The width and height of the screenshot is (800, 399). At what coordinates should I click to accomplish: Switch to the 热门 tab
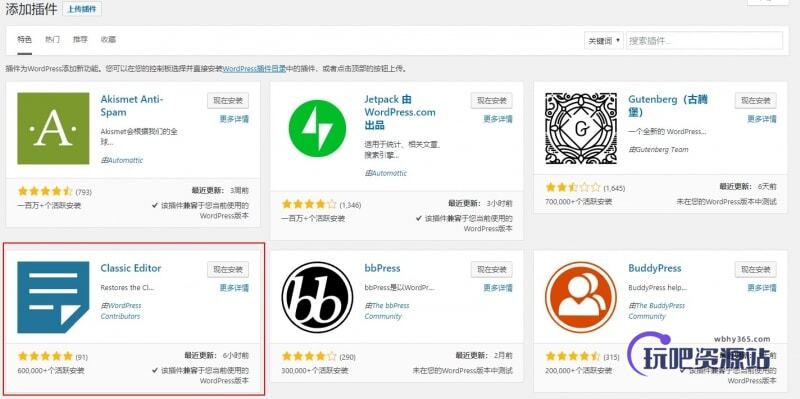[x=52, y=40]
